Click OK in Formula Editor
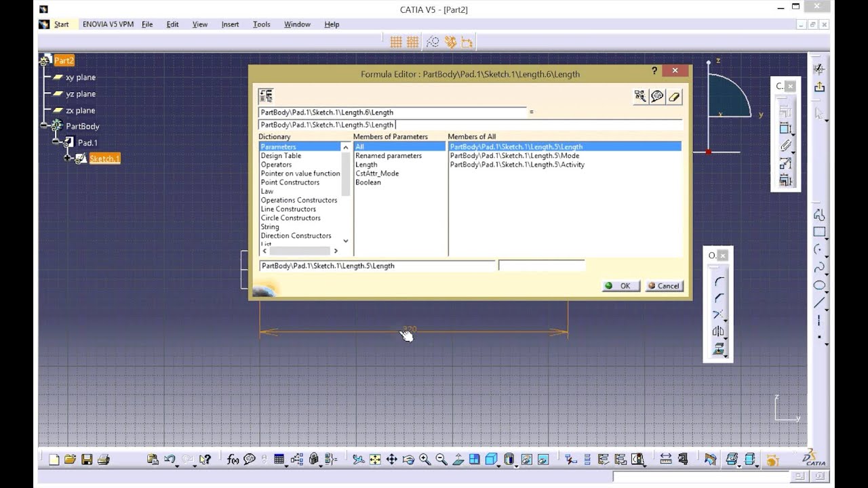Viewport: 868px width, 488px height. (620, 286)
